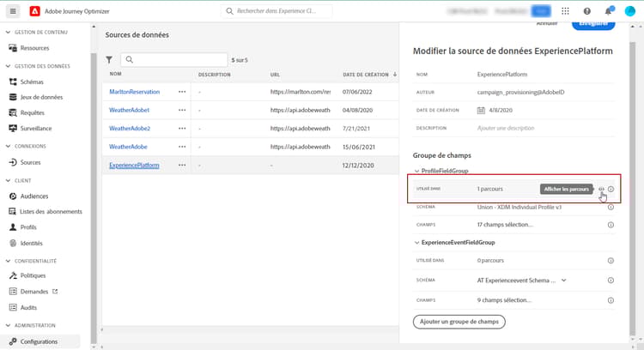Click the Surveillance sidebar icon
The width and height of the screenshot is (644, 350).
[13, 128]
